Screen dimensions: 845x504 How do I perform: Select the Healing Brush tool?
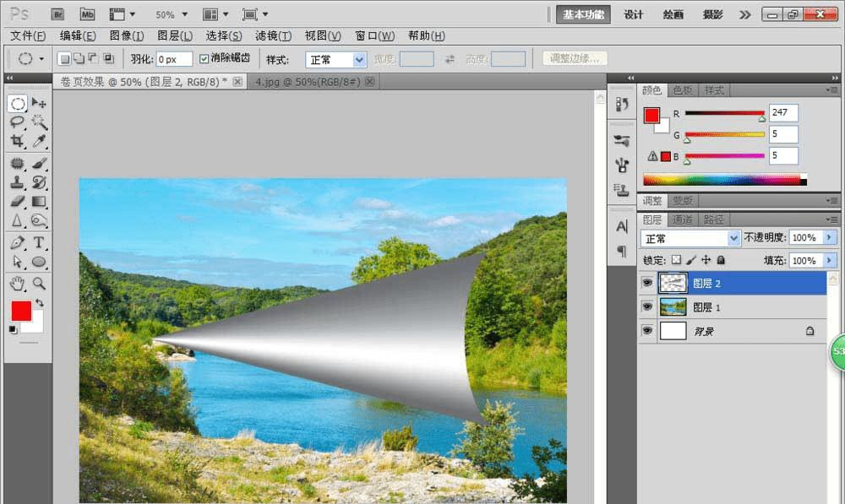coord(17,163)
